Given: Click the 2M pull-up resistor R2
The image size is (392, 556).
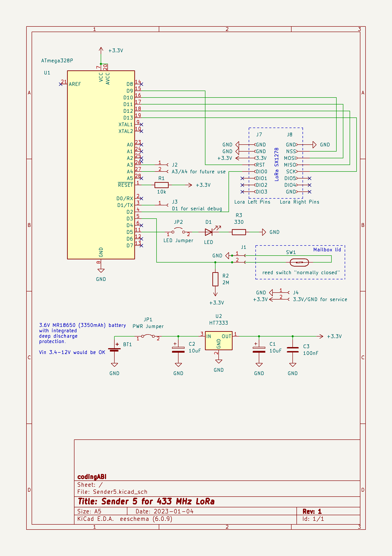Looking at the screenshot, I should tap(216, 279).
